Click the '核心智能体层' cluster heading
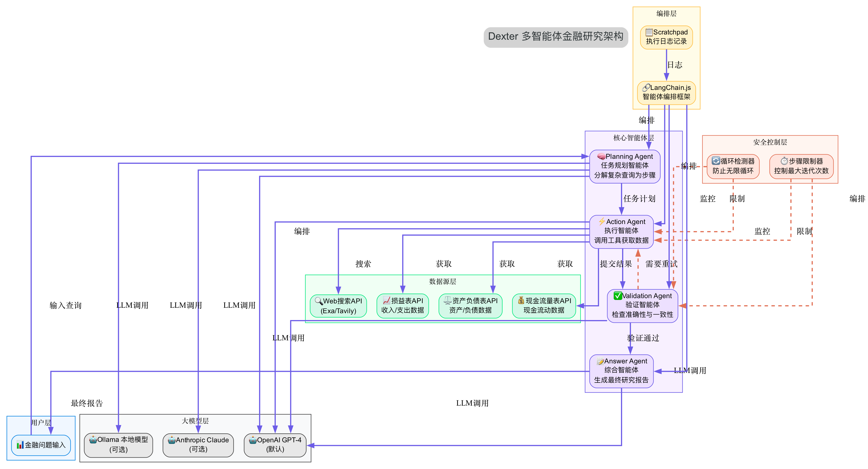The width and height of the screenshot is (868, 469). tap(633, 138)
